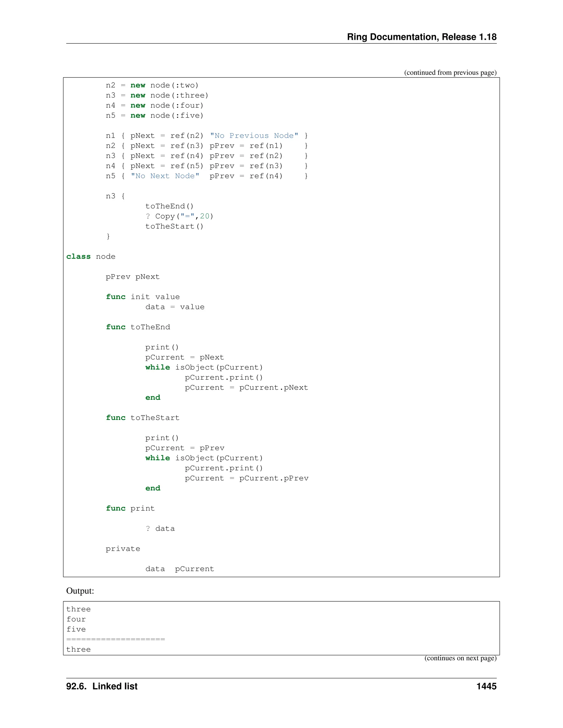Click 'pCurrent = pCurrent.pNext' line

tap(247, 387)
